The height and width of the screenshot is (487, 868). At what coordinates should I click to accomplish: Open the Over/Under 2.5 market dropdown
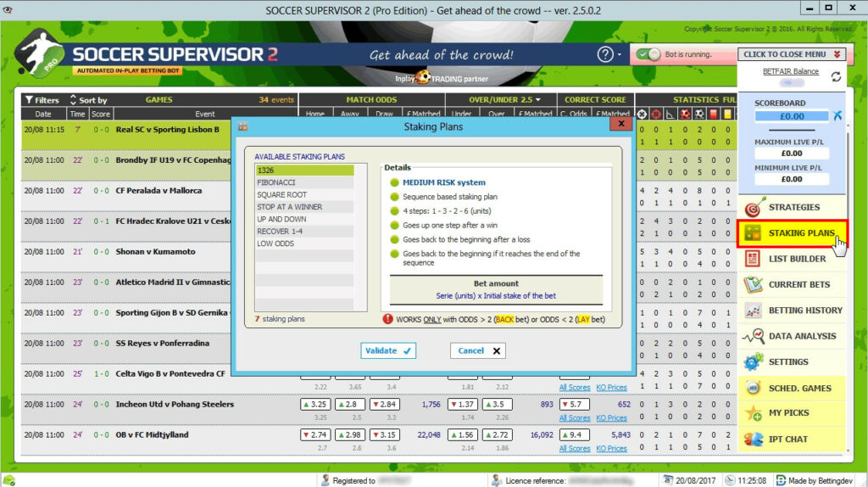[x=504, y=100]
